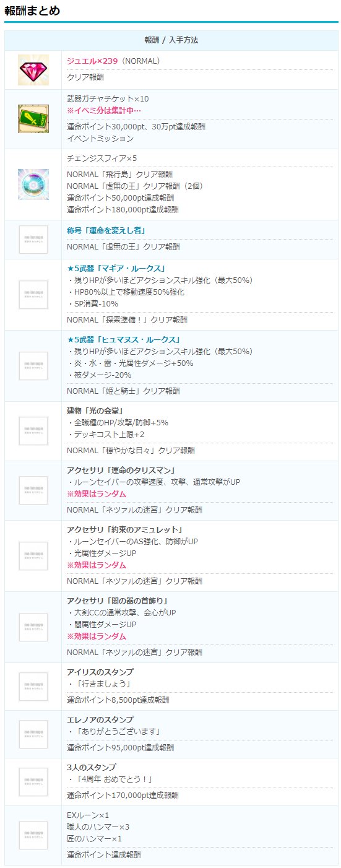Click the no-image thumbnail beside アイリスのスタンプ
Screen dimensions: 341x868
pyautogui.click(x=33, y=687)
